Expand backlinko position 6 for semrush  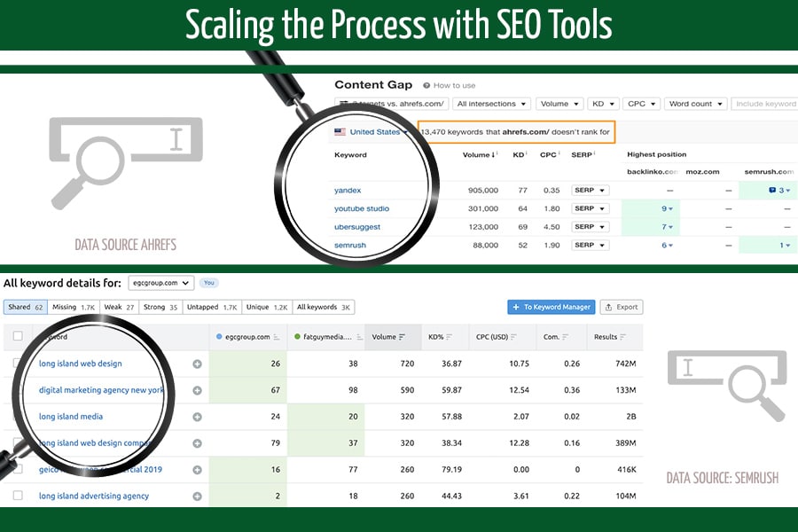coord(667,246)
